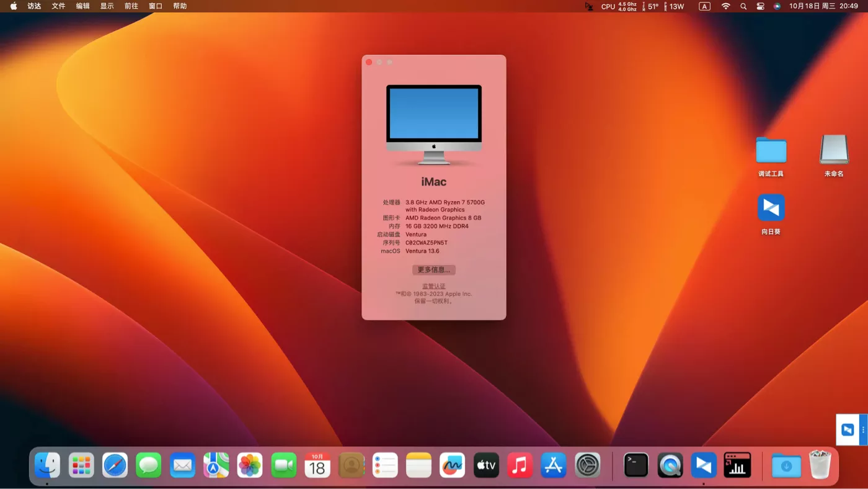
Task: Open System Settings from the Dock
Action: click(587, 465)
